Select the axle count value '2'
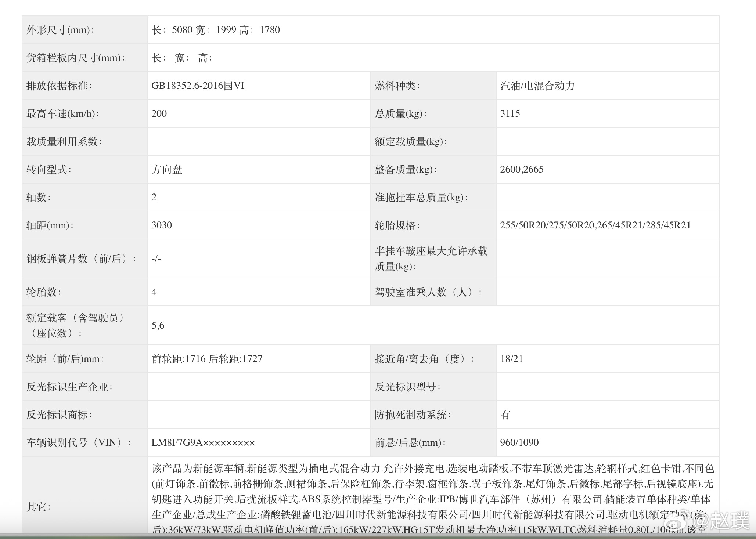Image resolution: width=756 pixels, height=539 pixels. pos(154,197)
